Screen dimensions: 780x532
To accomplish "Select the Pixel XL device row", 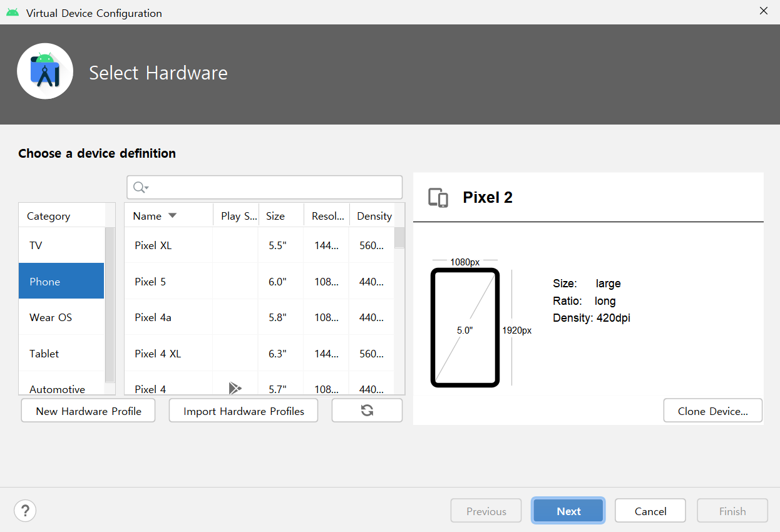I will coord(259,245).
